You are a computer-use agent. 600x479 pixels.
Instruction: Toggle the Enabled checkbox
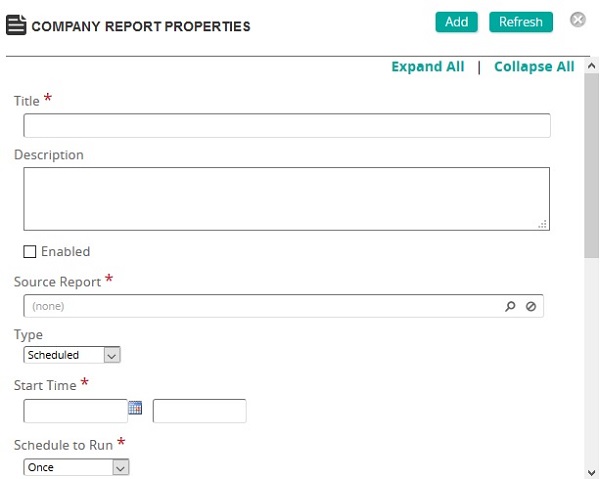click(x=30, y=252)
